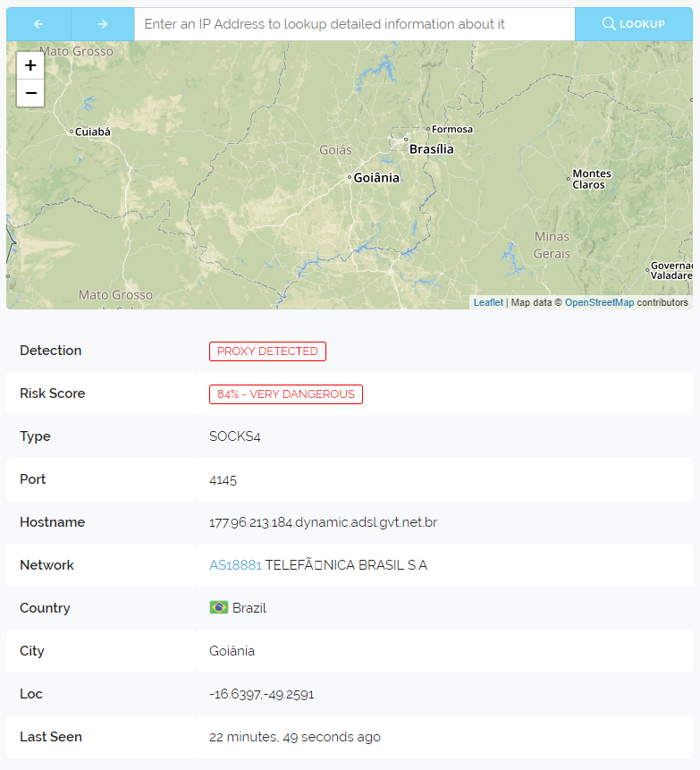The height and width of the screenshot is (770, 700).
Task: Click the Lookup search button
Action: (x=633, y=24)
